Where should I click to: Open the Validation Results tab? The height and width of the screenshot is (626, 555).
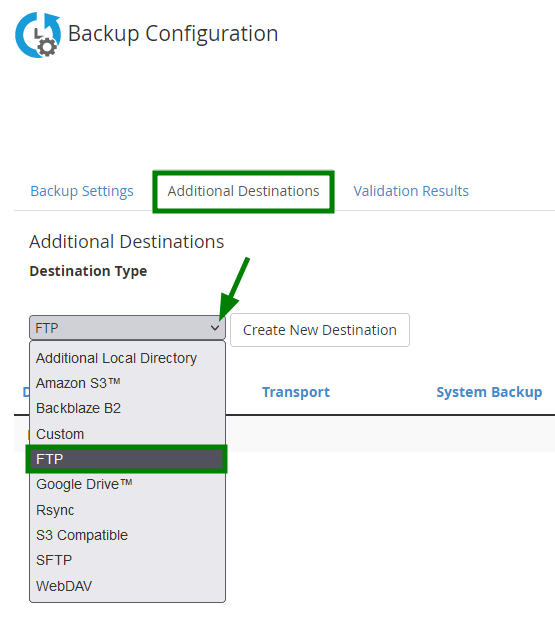(x=411, y=191)
